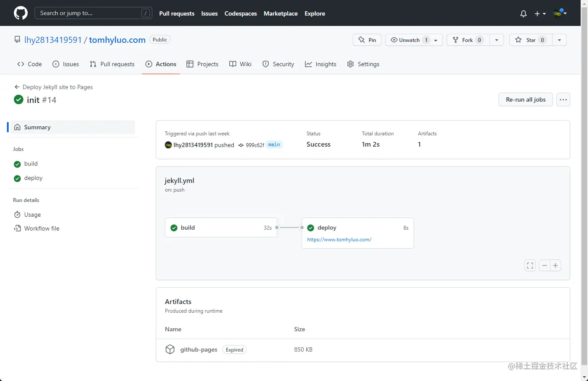The image size is (588, 381).
Task: Click the repository book icon
Action: click(17, 40)
